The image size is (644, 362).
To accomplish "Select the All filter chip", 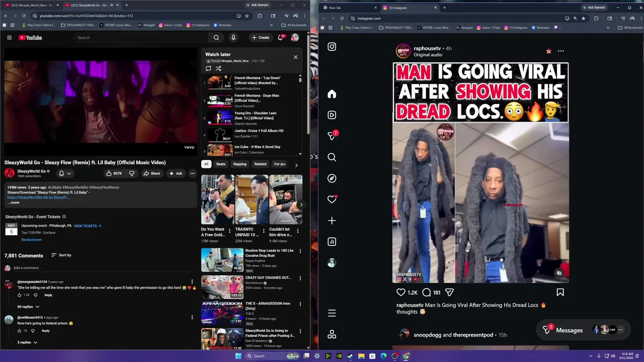I will [206, 164].
